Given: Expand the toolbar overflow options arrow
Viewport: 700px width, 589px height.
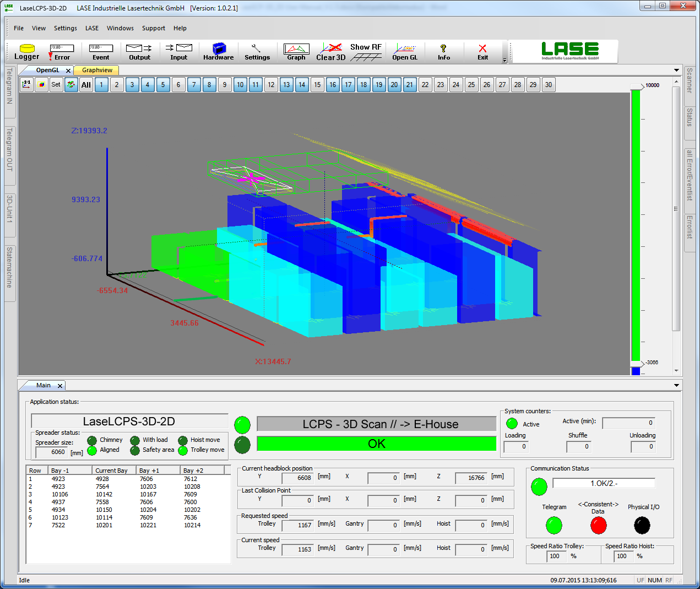Looking at the screenshot, I should 504,60.
